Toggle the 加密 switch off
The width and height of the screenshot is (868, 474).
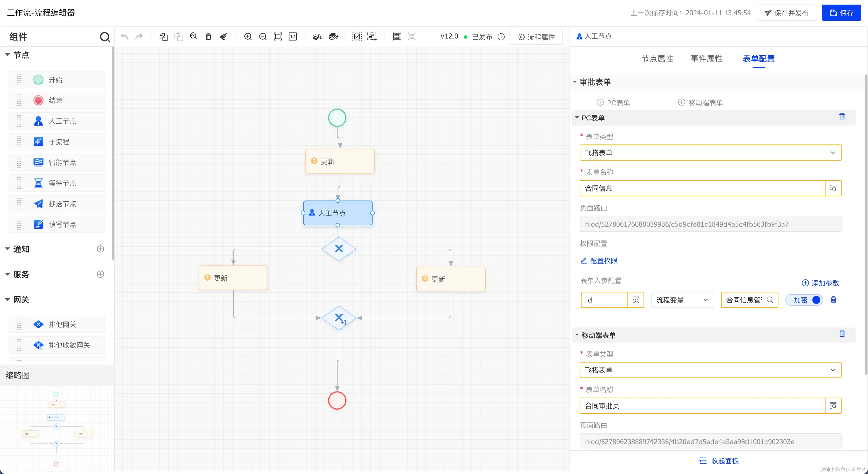click(805, 300)
